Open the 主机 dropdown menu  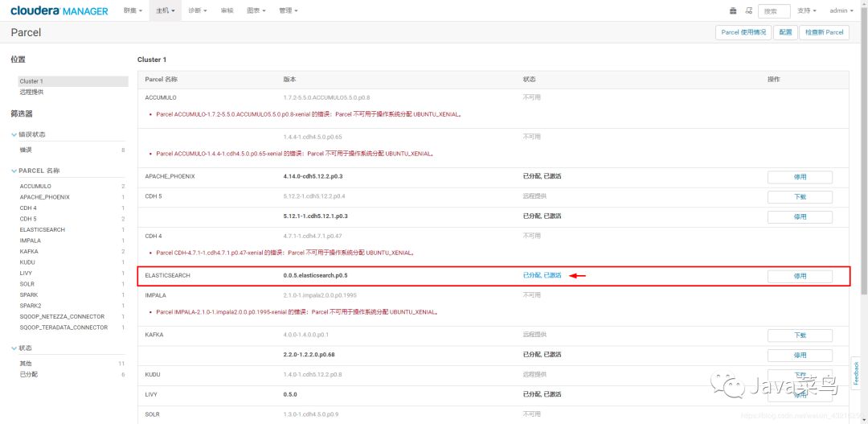coord(165,10)
